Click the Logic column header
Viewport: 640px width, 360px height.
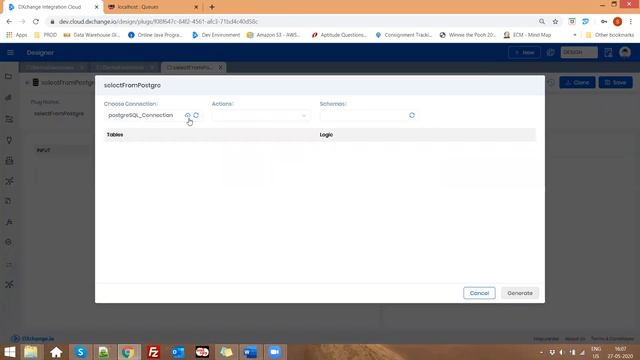pyautogui.click(x=326, y=135)
